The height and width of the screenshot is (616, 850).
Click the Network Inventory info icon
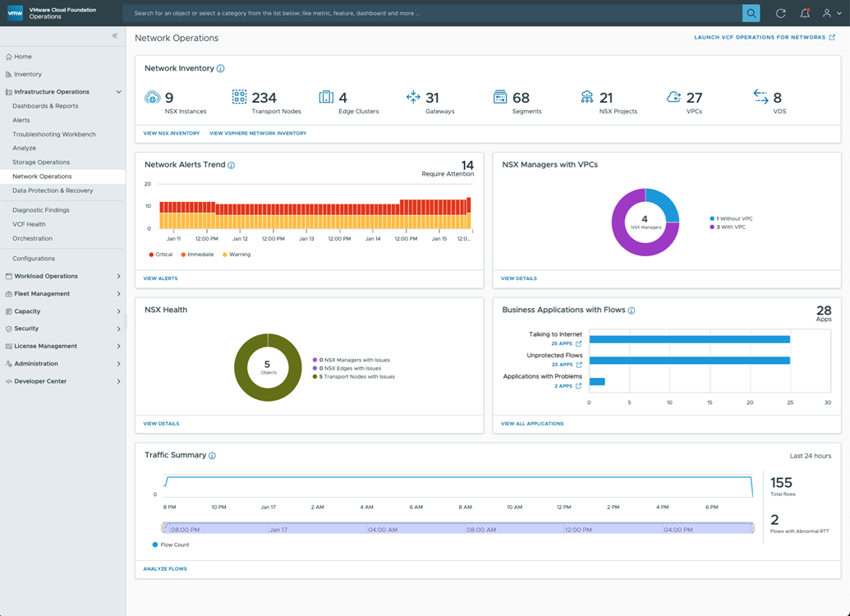221,68
